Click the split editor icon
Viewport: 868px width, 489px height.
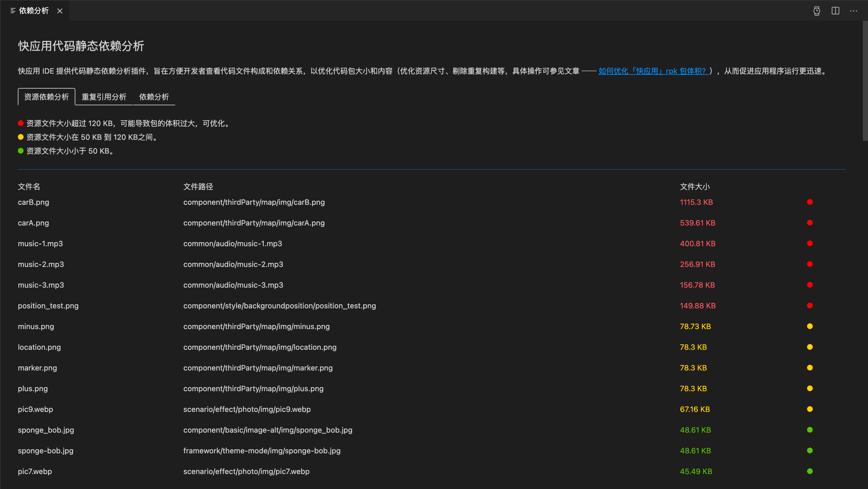835,11
